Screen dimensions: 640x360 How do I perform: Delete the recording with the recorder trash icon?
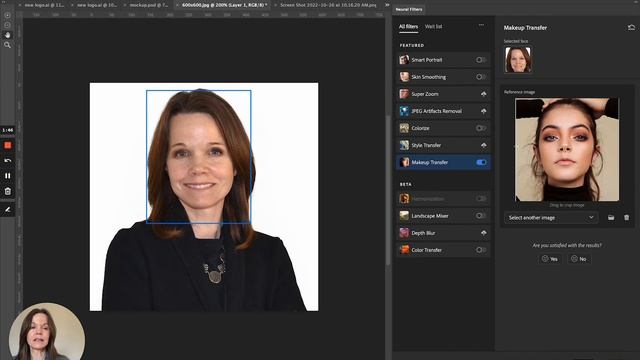(x=8, y=191)
